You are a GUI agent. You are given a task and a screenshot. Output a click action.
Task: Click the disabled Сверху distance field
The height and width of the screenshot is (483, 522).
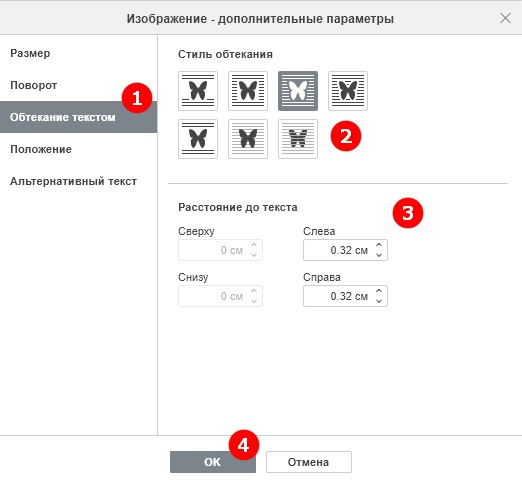tap(220, 250)
